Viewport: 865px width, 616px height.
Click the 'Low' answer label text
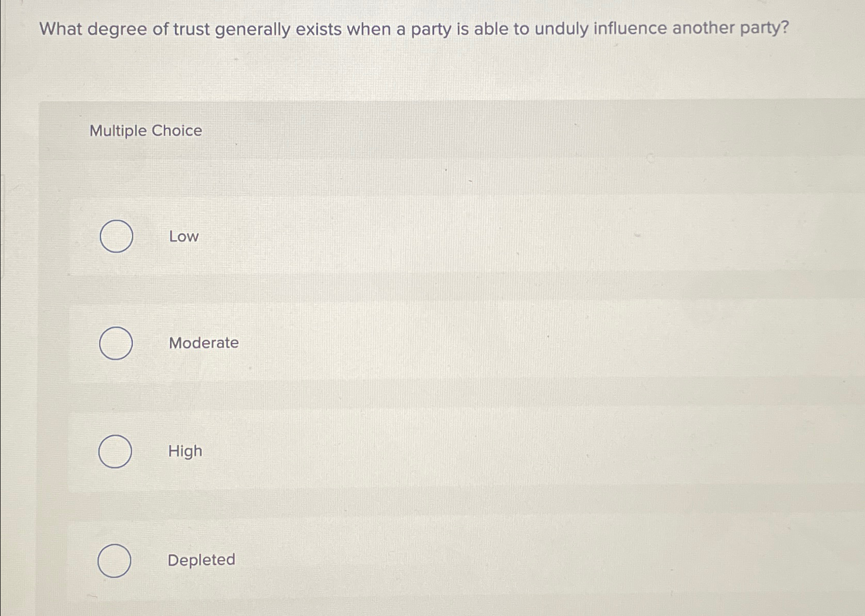pyautogui.click(x=183, y=237)
